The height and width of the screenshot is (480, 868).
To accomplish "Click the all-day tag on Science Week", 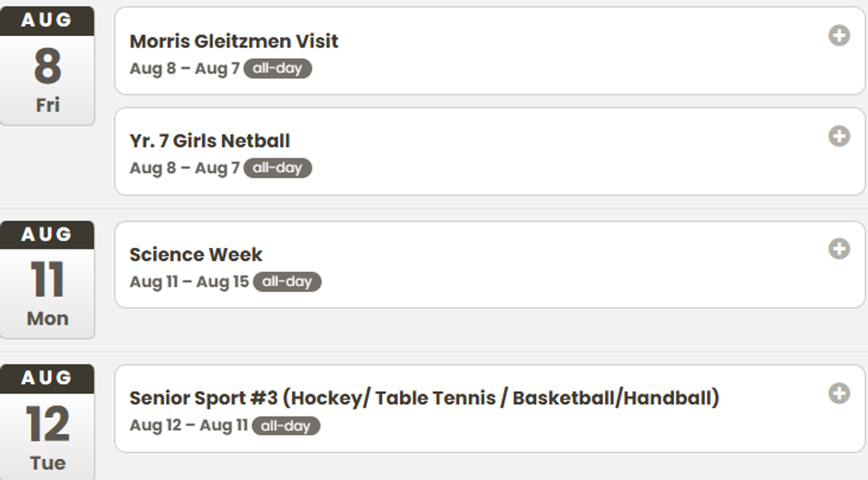I will pos(287,281).
